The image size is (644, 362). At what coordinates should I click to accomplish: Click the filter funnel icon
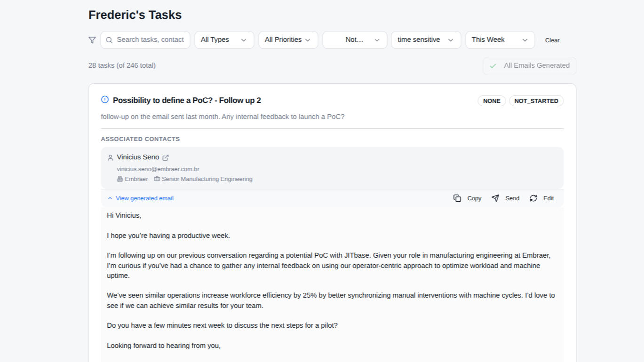[92, 40]
